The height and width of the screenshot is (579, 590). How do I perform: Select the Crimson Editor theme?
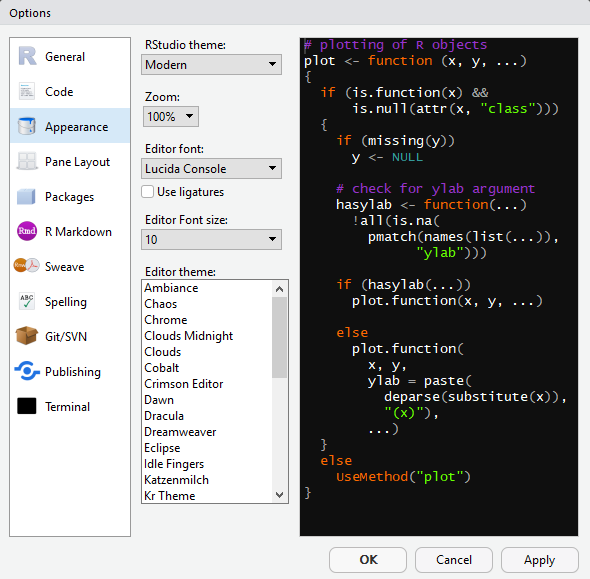click(207, 384)
